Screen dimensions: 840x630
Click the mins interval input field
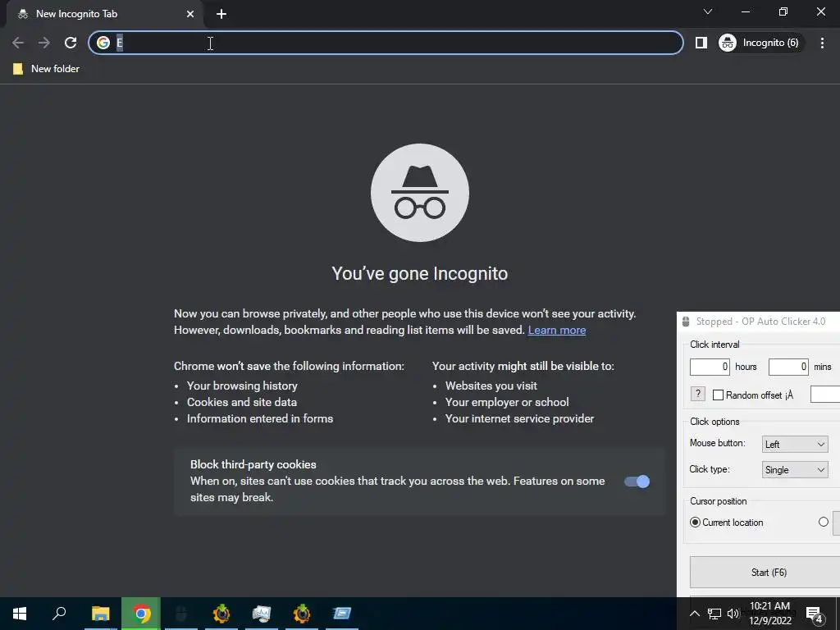click(x=788, y=367)
